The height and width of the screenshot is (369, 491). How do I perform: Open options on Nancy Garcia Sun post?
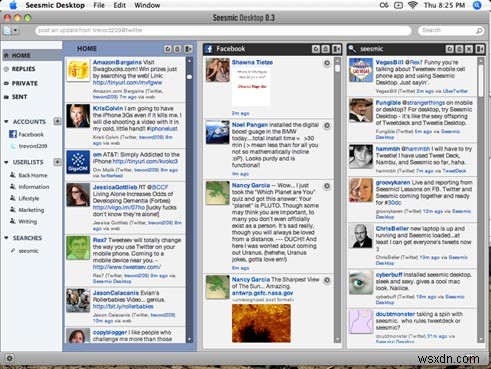click(327, 280)
